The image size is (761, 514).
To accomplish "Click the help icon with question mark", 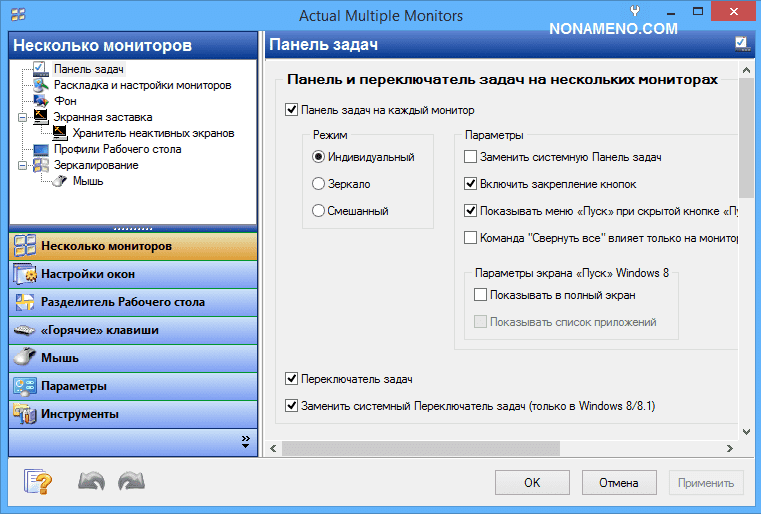I will click(38, 482).
